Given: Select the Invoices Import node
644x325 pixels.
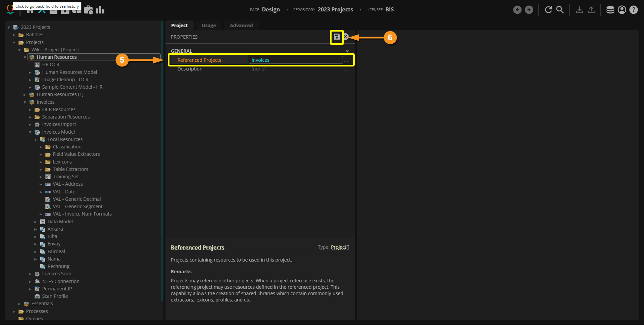Looking at the screenshot, I should pyautogui.click(x=59, y=124).
